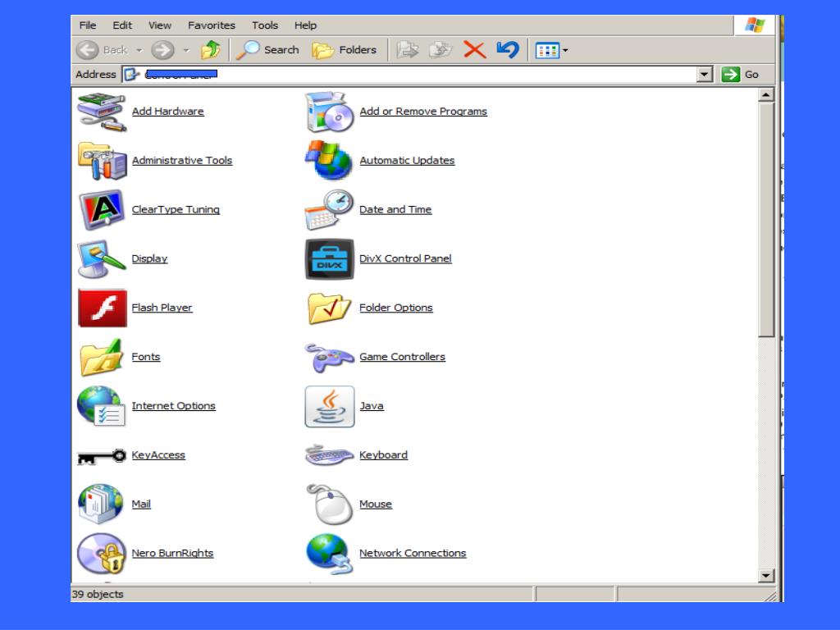Click the scrollbar down arrow
The width and height of the screenshot is (840, 630).
766,575
